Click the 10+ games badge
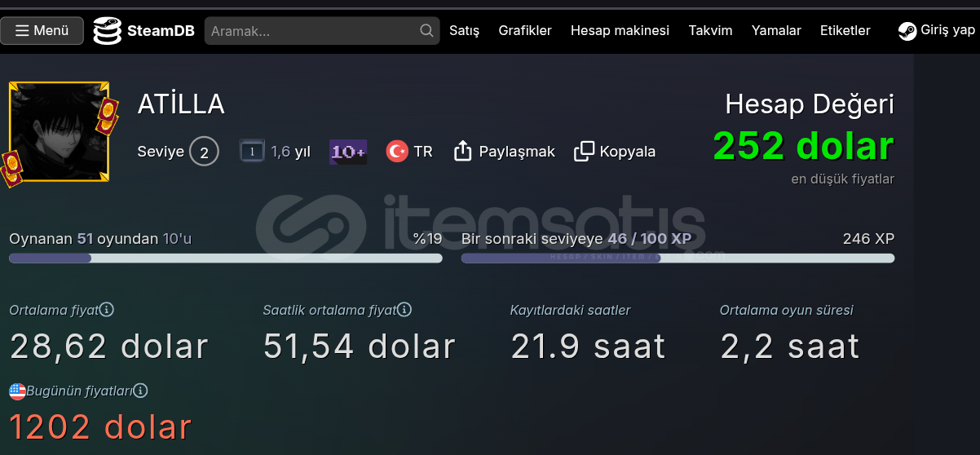 (348, 152)
